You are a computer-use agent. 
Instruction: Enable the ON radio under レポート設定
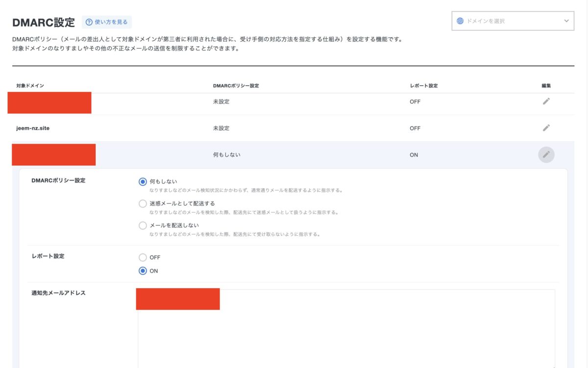[x=143, y=271]
